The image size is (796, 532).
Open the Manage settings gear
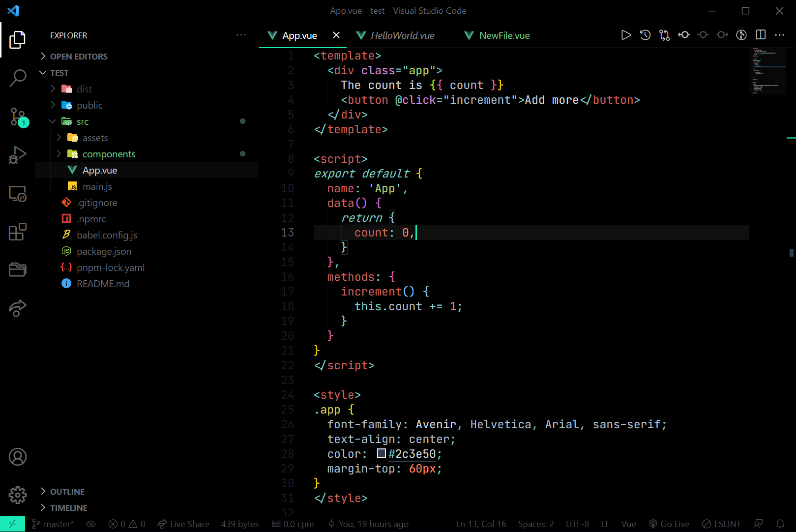18,495
